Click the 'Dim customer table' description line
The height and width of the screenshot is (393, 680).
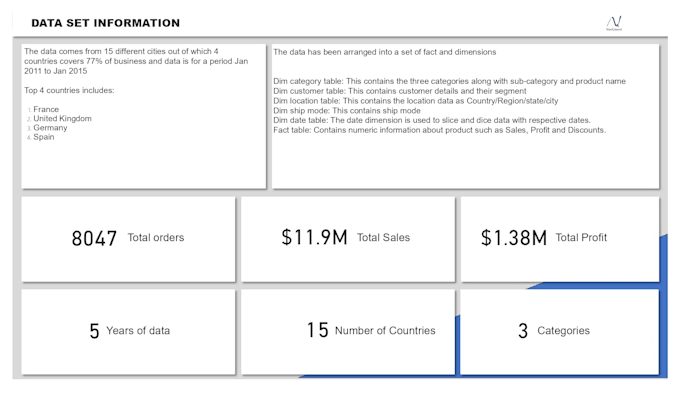(x=399, y=91)
